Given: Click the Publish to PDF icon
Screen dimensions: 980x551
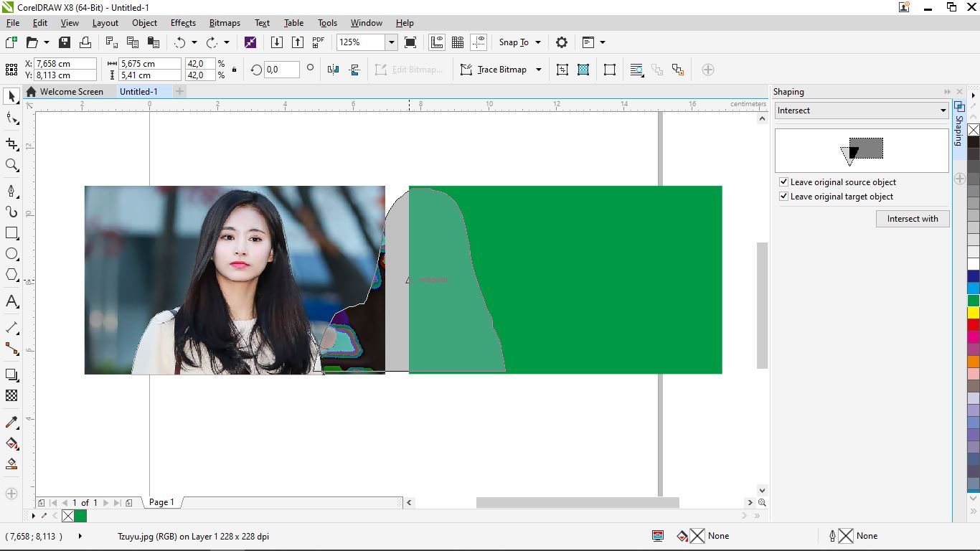Looking at the screenshot, I should coord(318,42).
